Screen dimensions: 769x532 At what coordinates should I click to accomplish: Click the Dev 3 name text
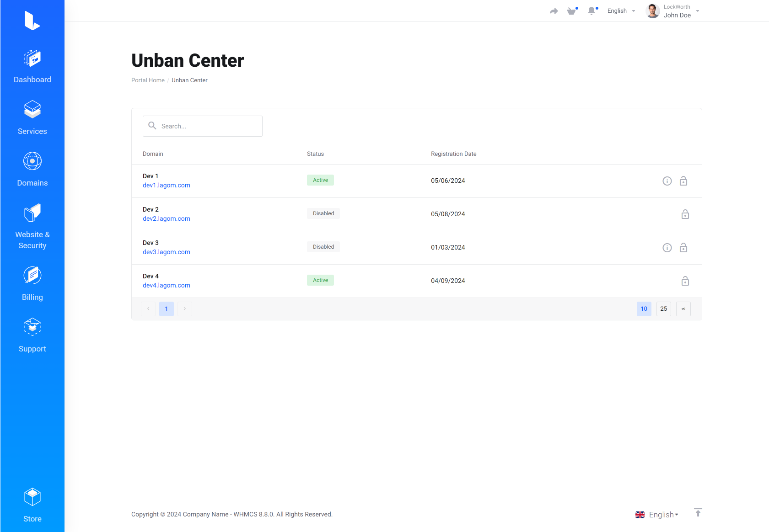(151, 243)
